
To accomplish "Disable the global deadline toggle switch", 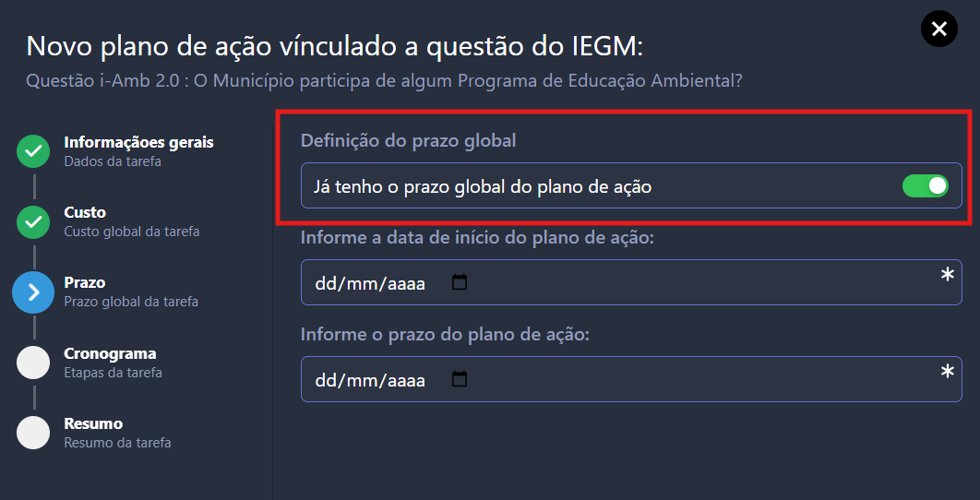I will pos(925,185).
